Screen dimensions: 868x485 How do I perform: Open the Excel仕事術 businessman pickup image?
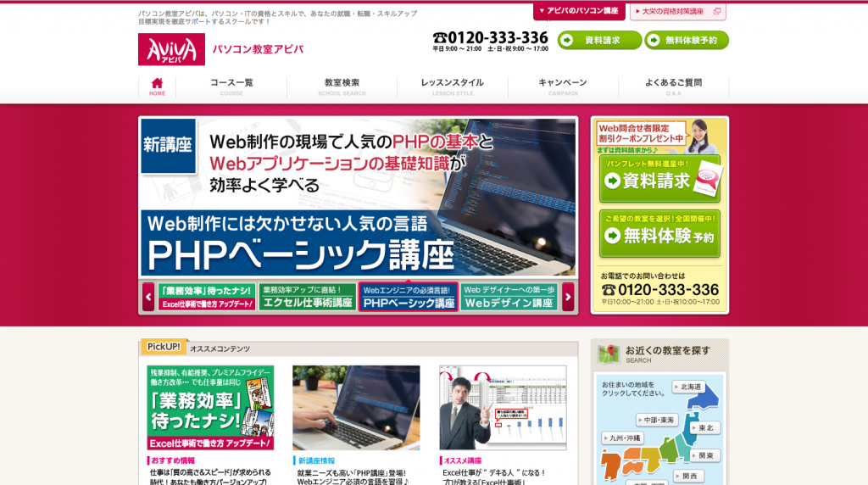503,408
